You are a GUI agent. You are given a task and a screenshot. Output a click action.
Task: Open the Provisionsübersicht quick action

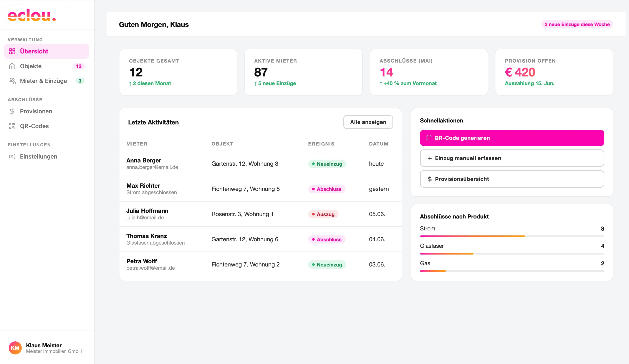pyautogui.click(x=512, y=179)
